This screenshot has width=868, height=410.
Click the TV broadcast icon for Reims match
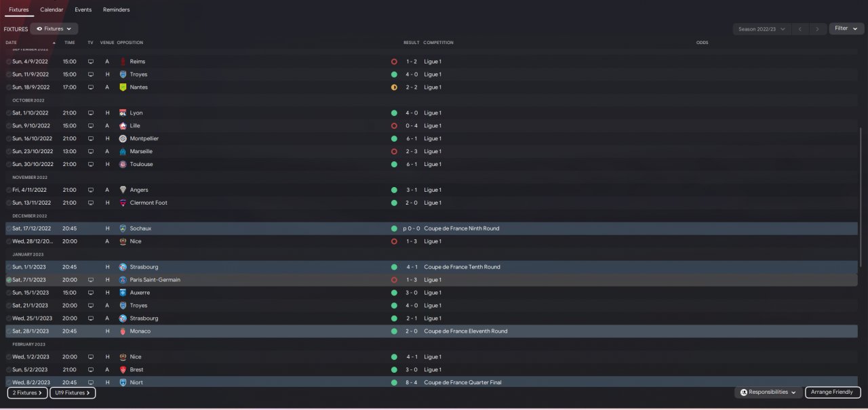[x=90, y=62]
